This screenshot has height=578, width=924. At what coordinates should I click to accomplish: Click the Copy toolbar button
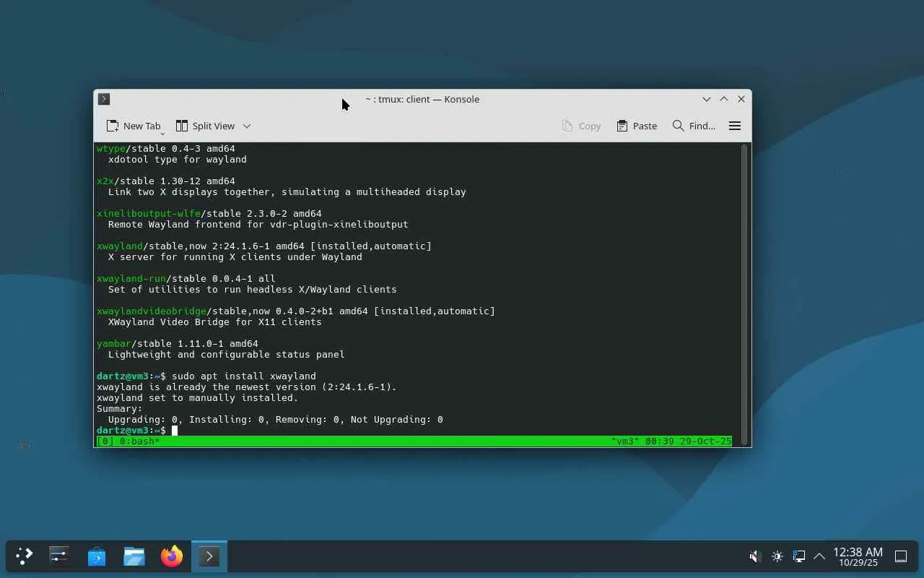581,126
